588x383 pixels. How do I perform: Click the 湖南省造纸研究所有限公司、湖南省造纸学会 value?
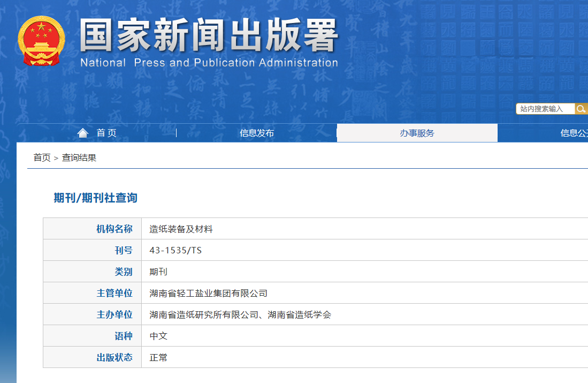click(240, 314)
